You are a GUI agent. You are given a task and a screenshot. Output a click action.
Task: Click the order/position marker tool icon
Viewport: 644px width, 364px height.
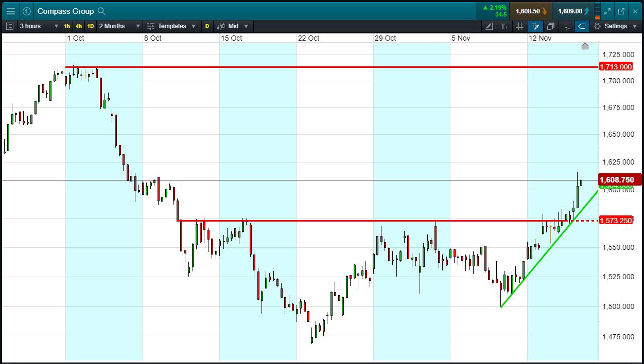[567, 26]
